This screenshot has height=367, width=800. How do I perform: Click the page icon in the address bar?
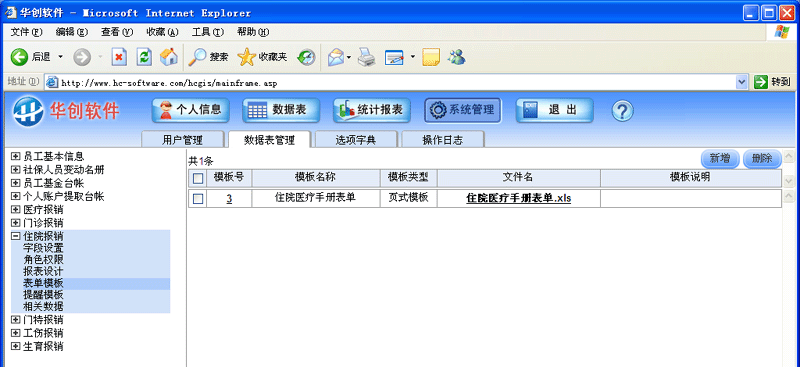52,82
